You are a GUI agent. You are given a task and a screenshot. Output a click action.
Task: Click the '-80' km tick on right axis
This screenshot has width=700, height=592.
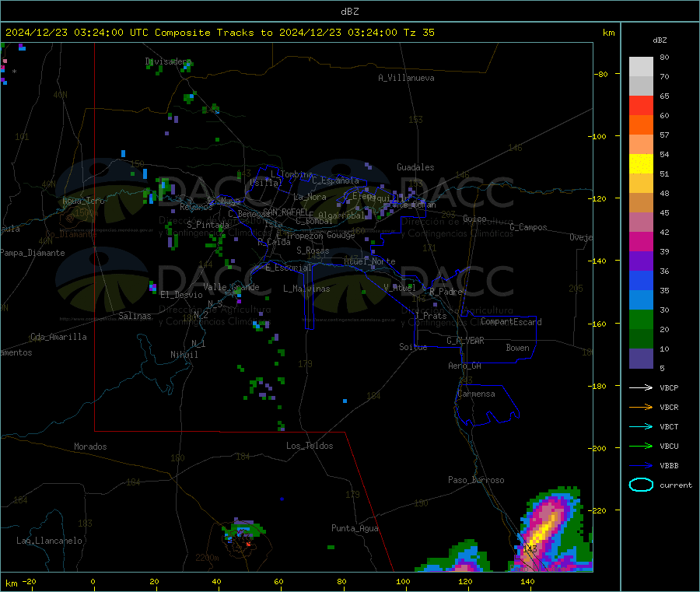tap(600, 74)
